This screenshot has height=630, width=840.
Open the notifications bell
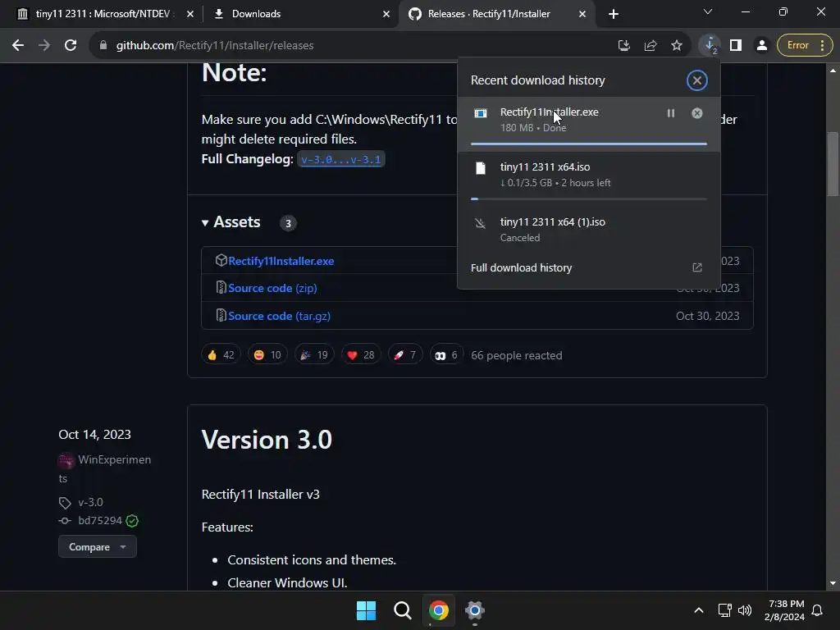[818, 610]
